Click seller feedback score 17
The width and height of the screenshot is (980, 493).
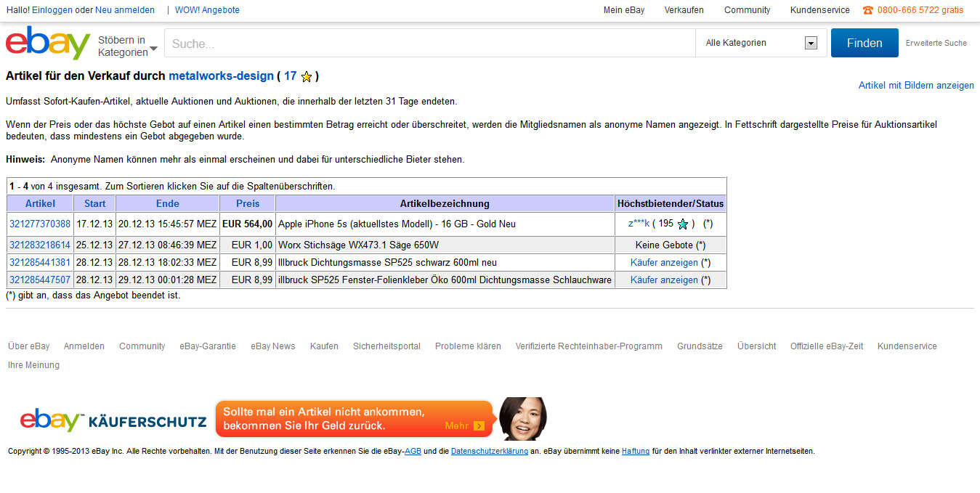(x=290, y=76)
